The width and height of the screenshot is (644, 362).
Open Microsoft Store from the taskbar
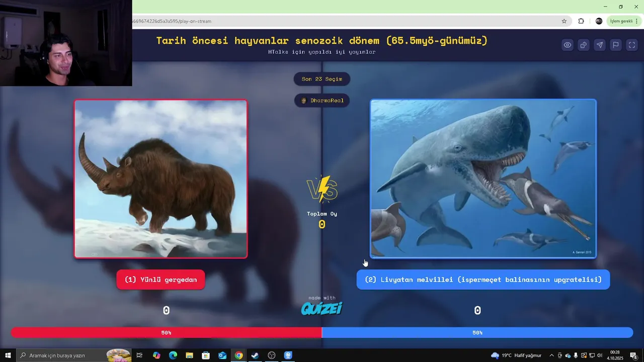pos(206,355)
